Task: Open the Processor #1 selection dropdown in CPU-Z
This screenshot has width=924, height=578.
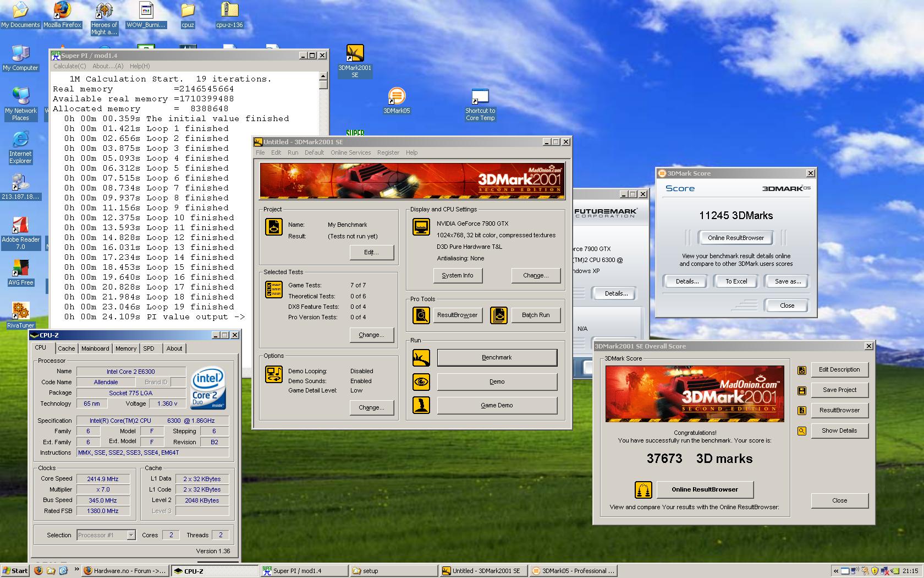Action: [x=131, y=535]
